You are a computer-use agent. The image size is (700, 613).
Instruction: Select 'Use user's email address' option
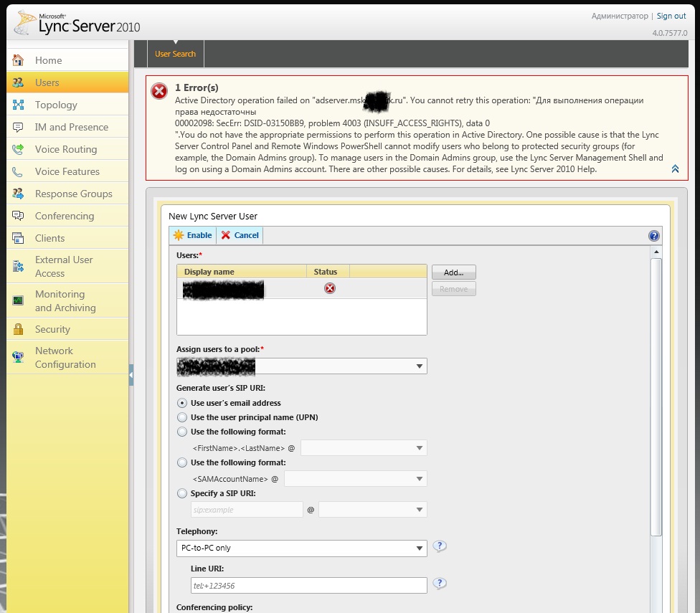(x=181, y=403)
